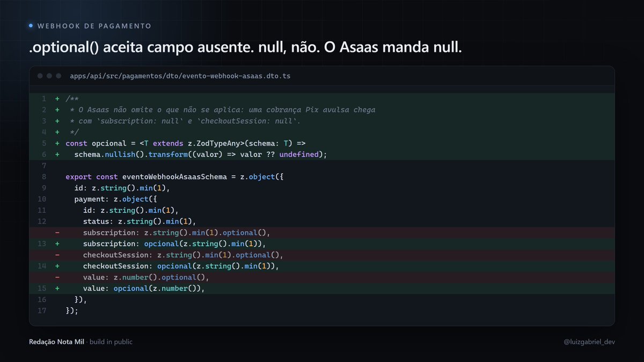Click the blue dot before WEBHOOK DE PAGAMENTO
This screenshot has width=644, height=362.
31,26
